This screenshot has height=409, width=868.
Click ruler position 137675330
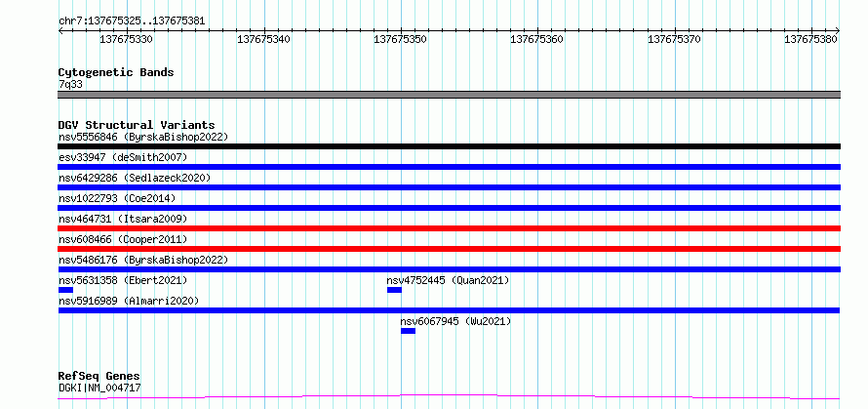point(126,39)
